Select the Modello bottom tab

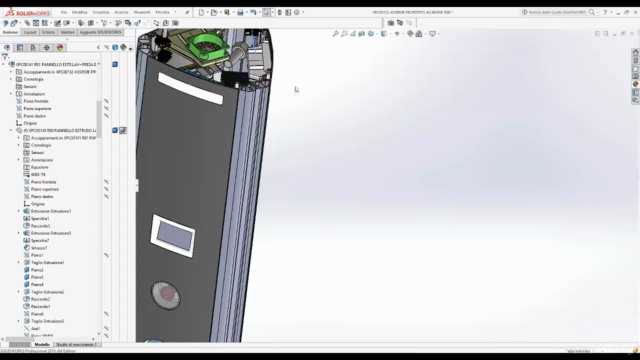click(x=42, y=345)
